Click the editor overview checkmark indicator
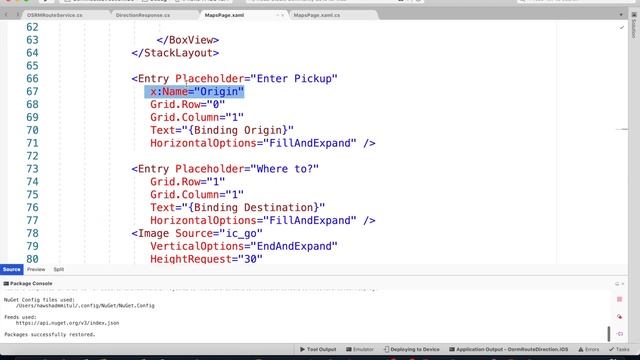Image resolution: width=640 pixels, height=360 pixels. [622, 28]
